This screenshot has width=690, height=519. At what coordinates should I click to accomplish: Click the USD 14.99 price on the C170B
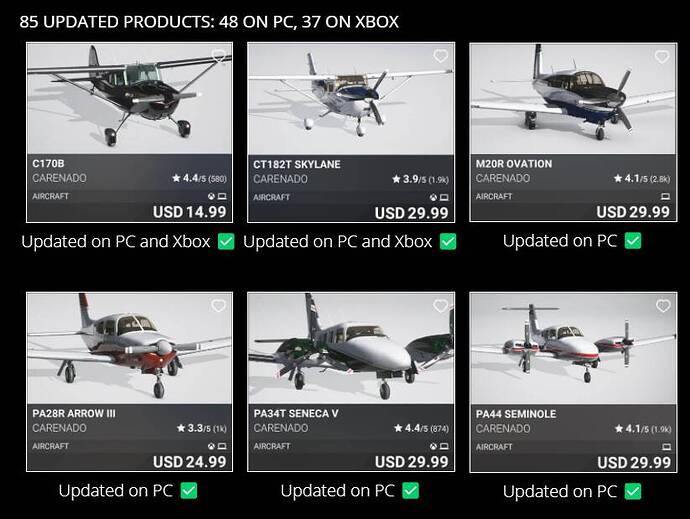(189, 212)
